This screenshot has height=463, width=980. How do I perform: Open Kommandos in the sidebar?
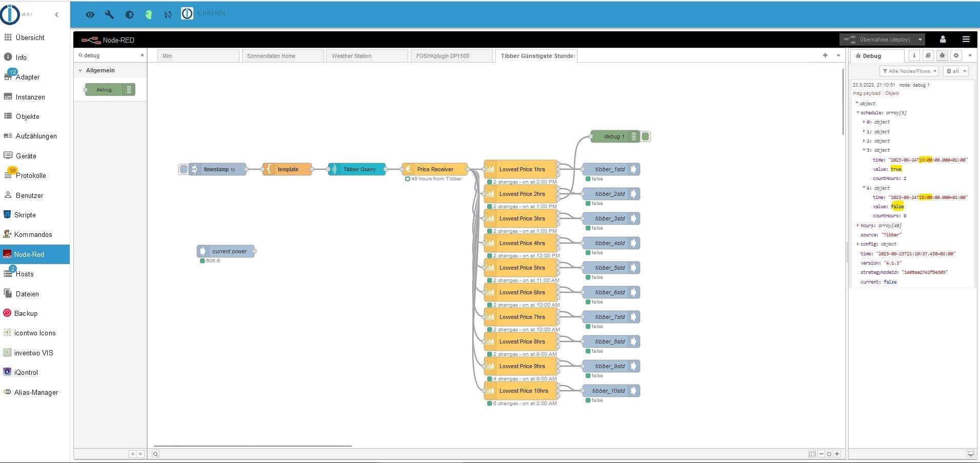[x=35, y=234]
